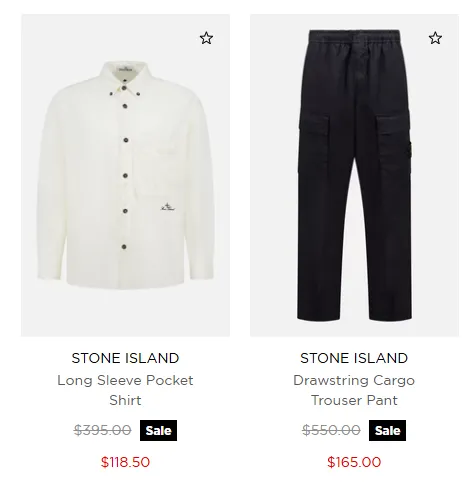Open the white shirt product image
The image size is (465, 482).
click(125, 175)
